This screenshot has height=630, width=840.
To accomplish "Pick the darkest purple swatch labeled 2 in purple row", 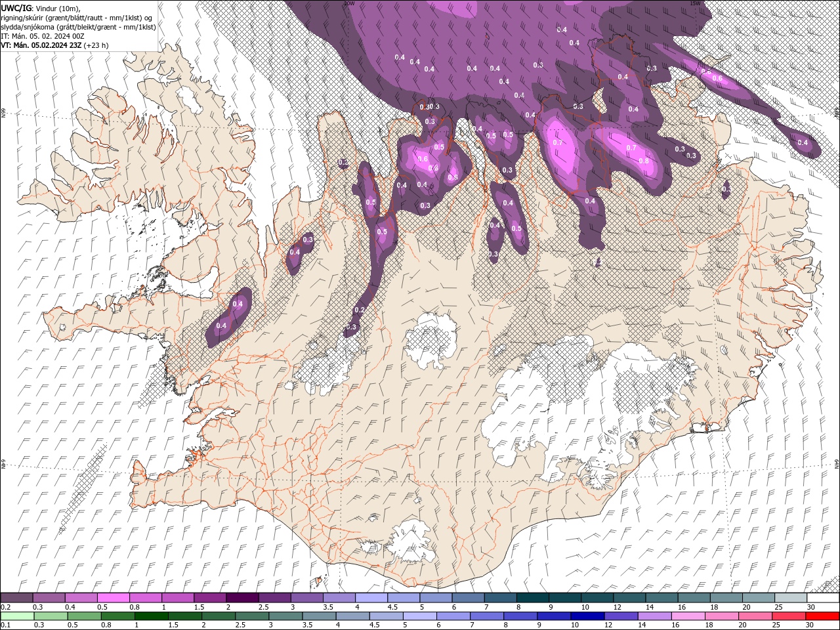I will tap(242, 598).
